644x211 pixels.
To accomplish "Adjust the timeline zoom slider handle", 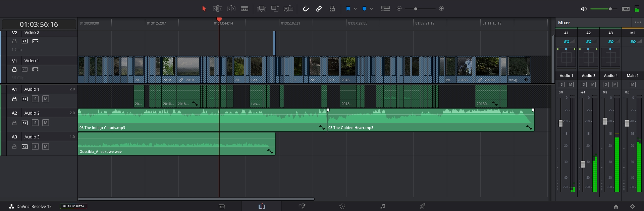I will 416,9.
